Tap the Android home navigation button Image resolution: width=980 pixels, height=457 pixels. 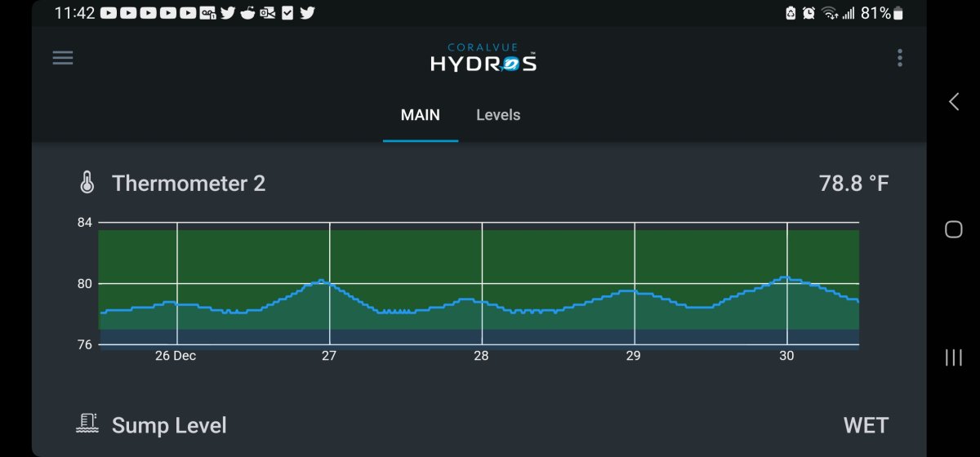[953, 229]
